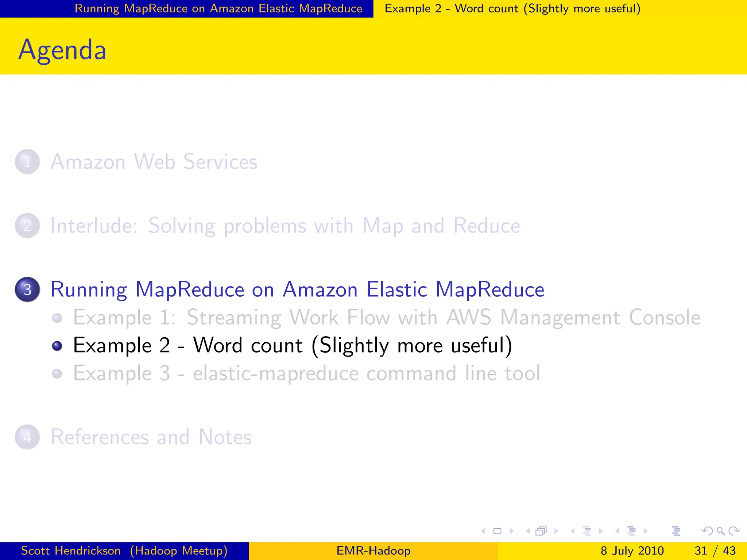Jump to next frame arrow

[556, 531]
